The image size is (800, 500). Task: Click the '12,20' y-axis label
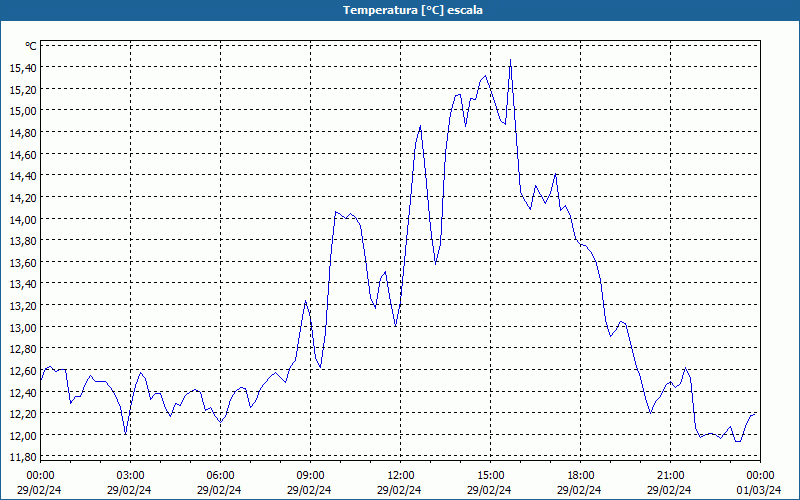coord(23,413)
